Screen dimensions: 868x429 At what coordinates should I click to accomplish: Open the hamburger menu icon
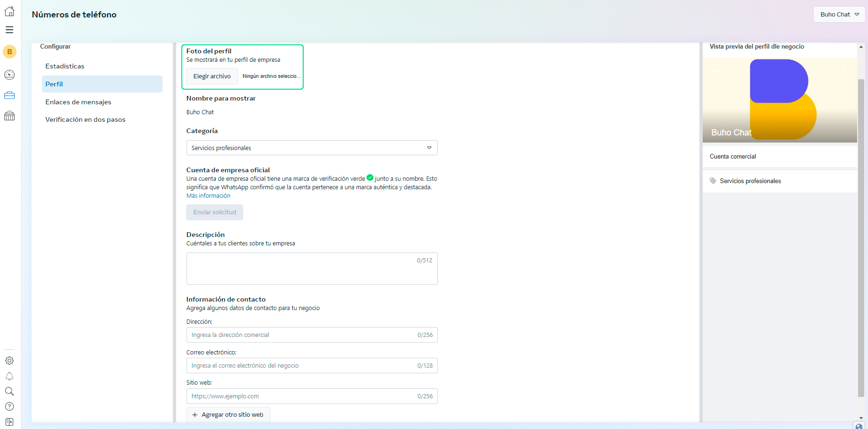9,30
